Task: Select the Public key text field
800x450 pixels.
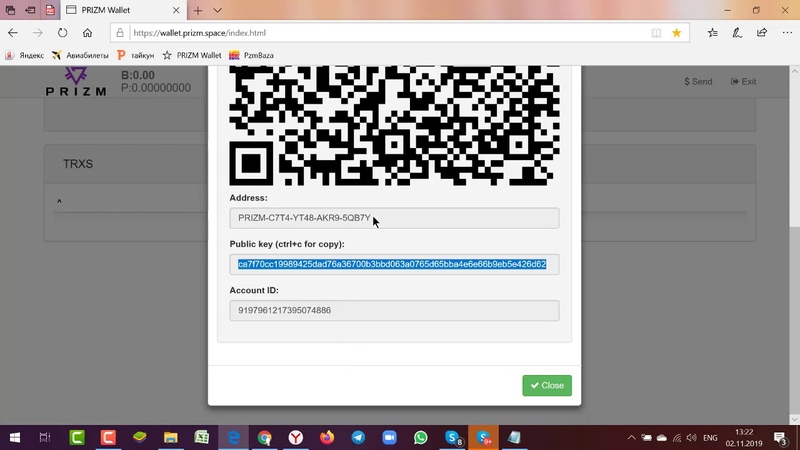Action: 394,264
